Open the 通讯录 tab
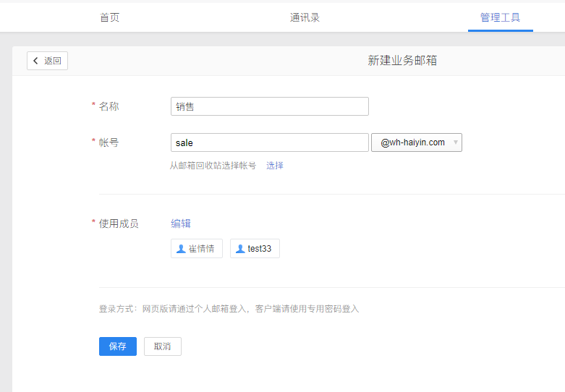 click(x=305, y=17)
